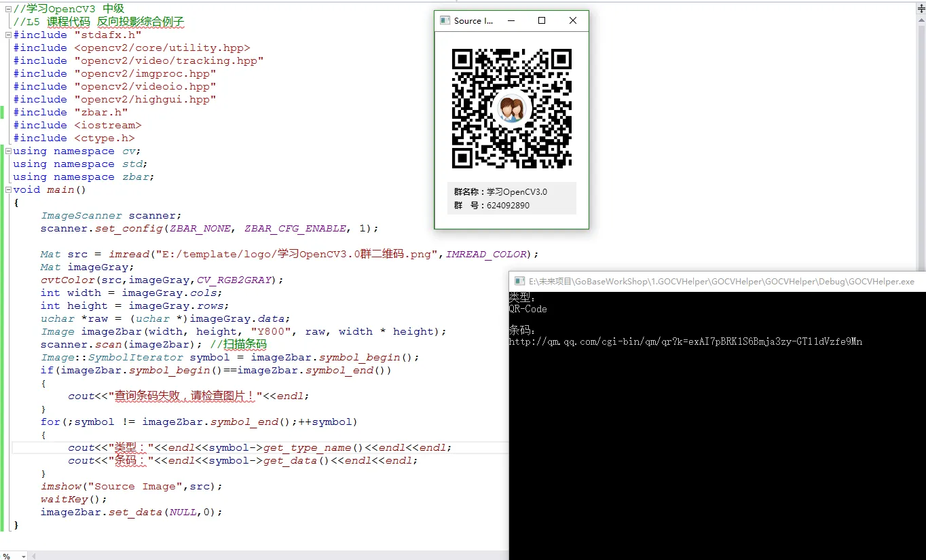The width and height of the screenshot is (926, 560).
Task: Collapse the void main() function
Action: [x=8, y=189]
